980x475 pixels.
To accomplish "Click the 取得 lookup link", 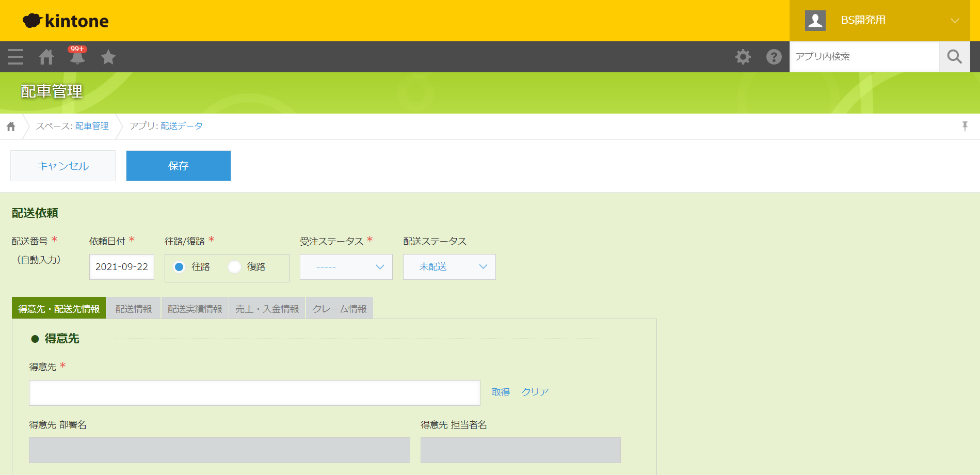I will click(501, 392).
